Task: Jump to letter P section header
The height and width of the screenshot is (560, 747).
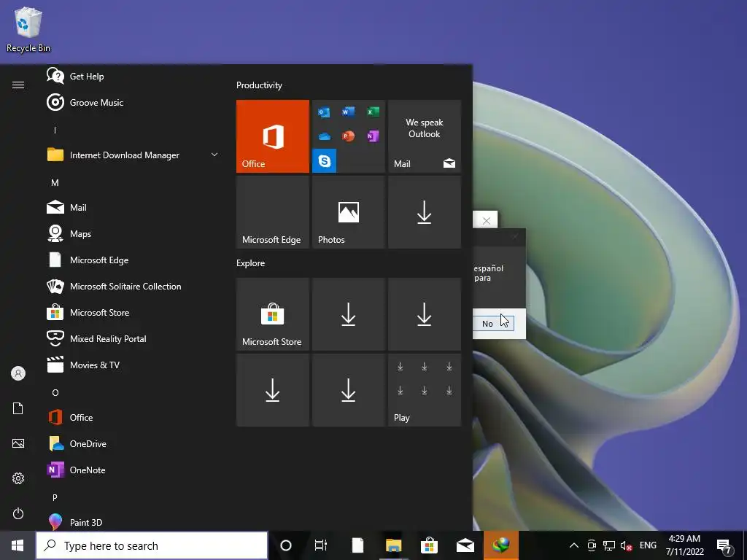Action: (55, 497)
